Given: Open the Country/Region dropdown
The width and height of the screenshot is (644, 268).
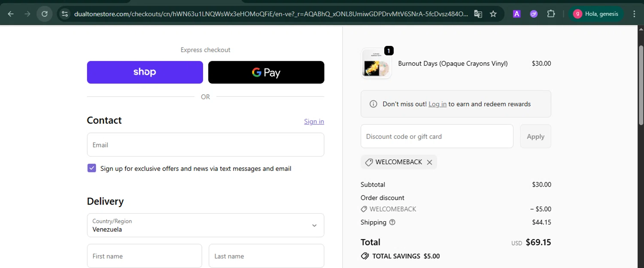Looking at the screenshot, I should point(205,225).
